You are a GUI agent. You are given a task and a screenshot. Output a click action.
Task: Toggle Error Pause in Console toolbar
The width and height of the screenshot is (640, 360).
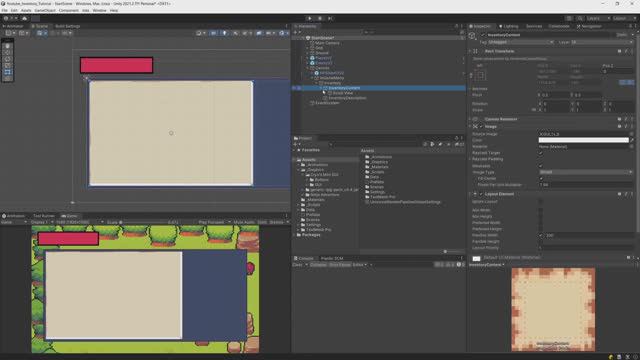click(x=340, y=265)
